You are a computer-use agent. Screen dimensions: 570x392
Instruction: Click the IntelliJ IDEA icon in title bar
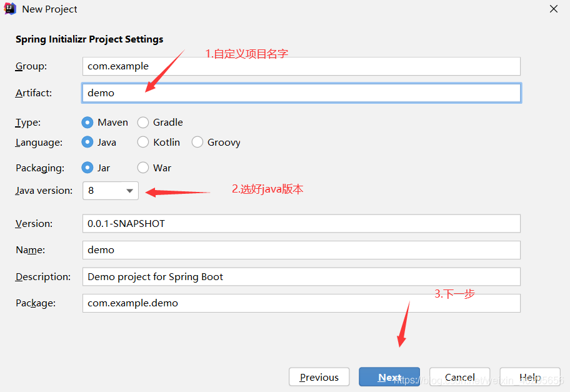tap(10, 9)
